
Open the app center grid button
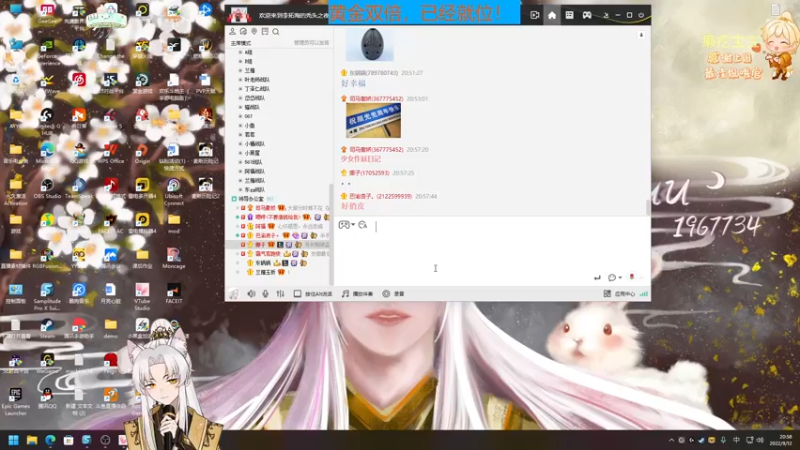coord(619,294)
